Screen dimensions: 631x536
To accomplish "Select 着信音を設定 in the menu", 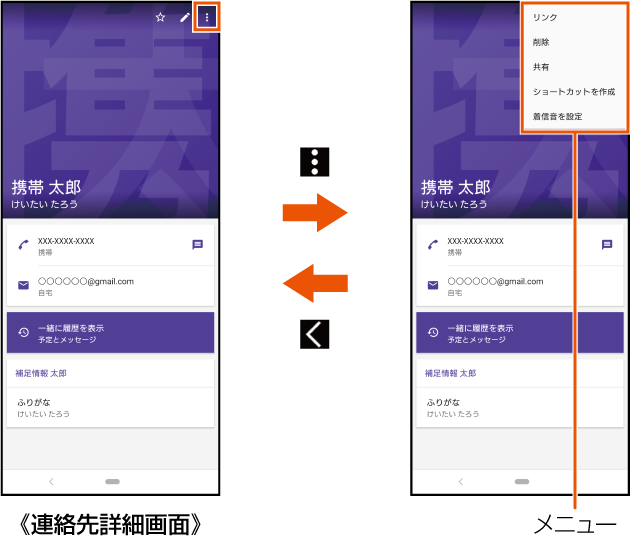I will click(x=557, y=117).
